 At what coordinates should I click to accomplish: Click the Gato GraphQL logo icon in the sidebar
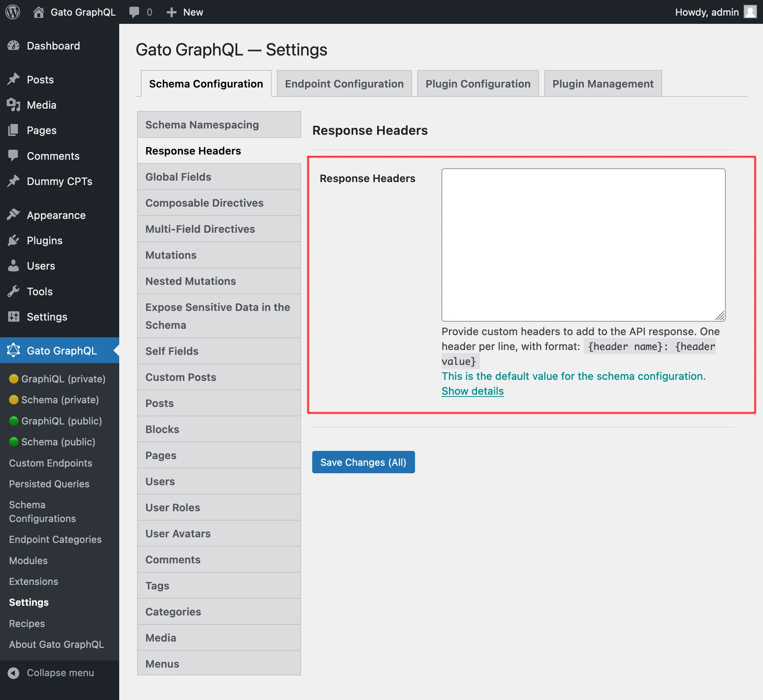click(x=13, y=350)
